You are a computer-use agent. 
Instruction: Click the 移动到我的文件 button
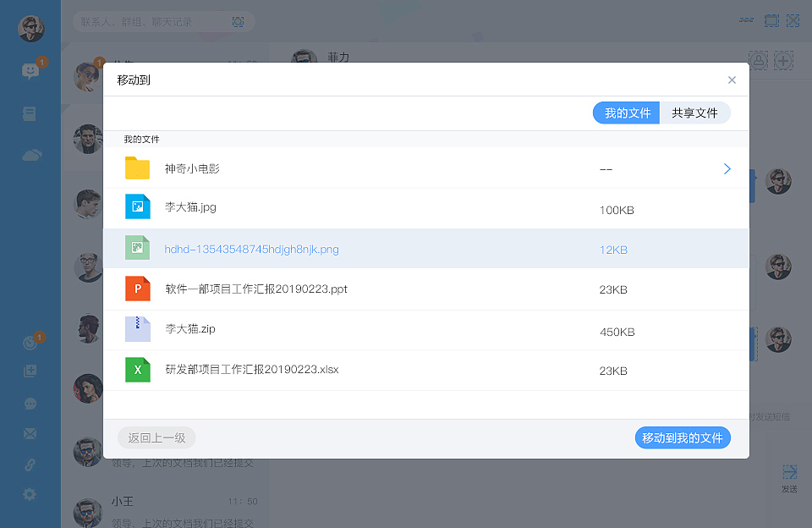[683, 437]
